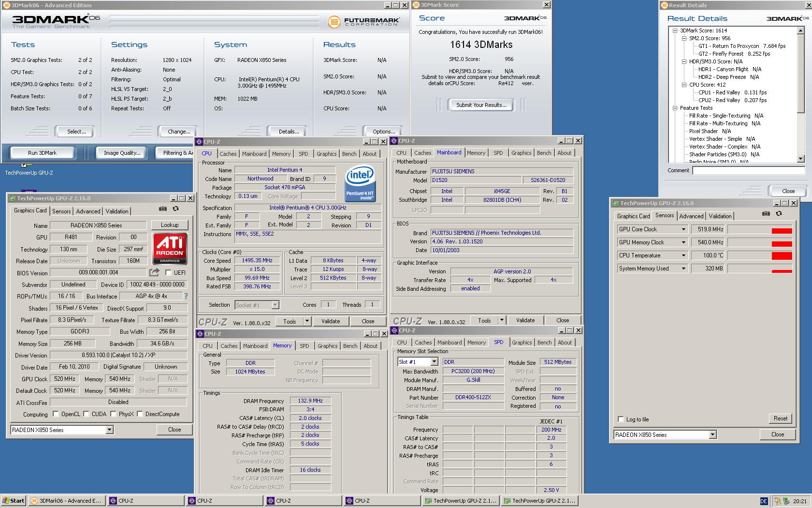Click the Run 3DMark button
Image resolution: width=812 pixels, height=508 pixels.
[x=42, y=153]
